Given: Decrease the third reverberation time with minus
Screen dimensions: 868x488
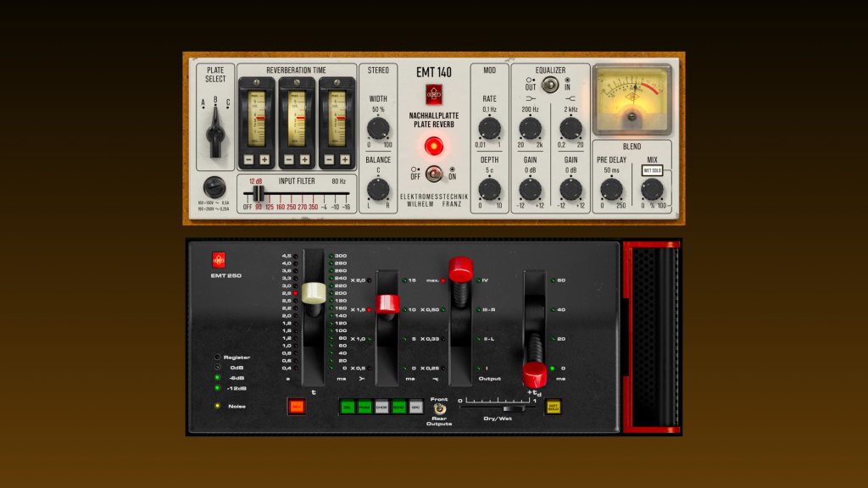Looking at the screenshot, I should coord(330,160).
